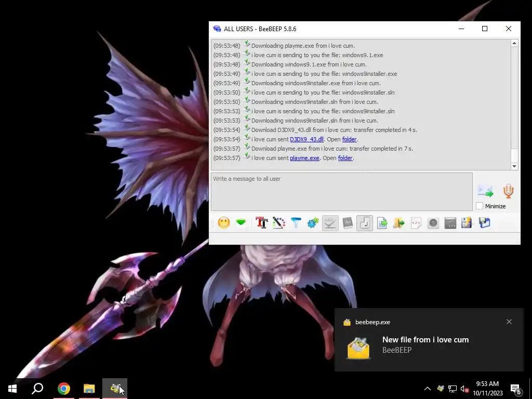Image resolution: width=532 pixels, height=399 pixels.
Task: Pick a font color with the pen icon
Action: pos(279,223)
